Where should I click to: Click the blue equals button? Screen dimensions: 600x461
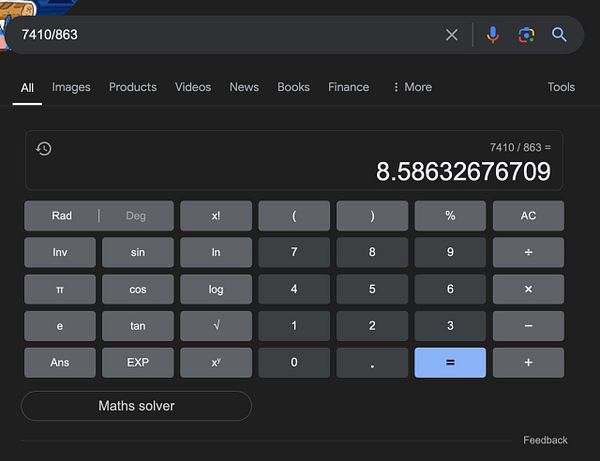pos(450,363)
